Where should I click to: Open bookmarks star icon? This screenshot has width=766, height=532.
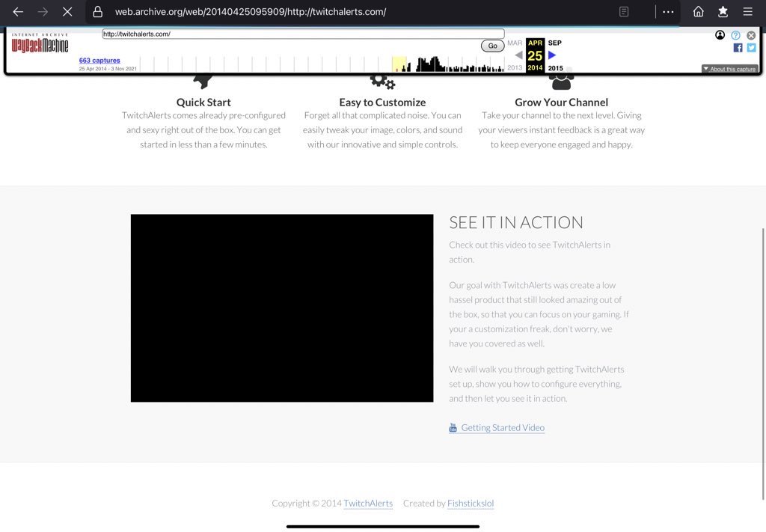coord(723,12)
